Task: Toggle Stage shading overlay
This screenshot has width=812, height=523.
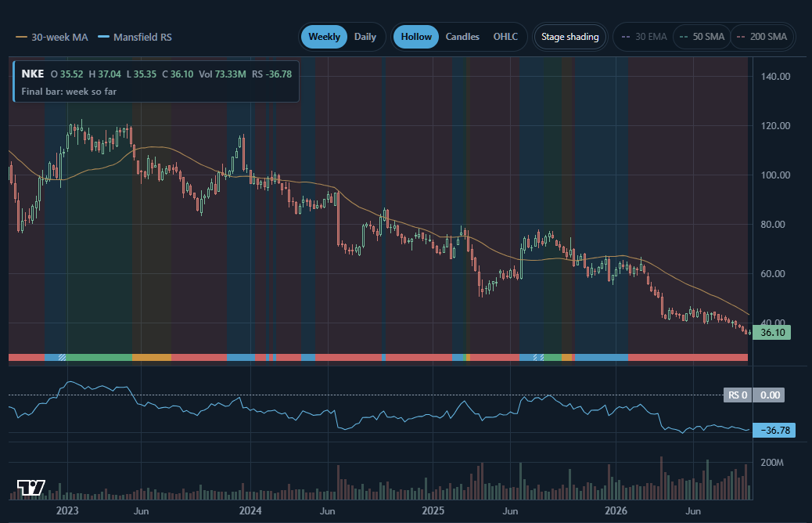Action: 569,37
